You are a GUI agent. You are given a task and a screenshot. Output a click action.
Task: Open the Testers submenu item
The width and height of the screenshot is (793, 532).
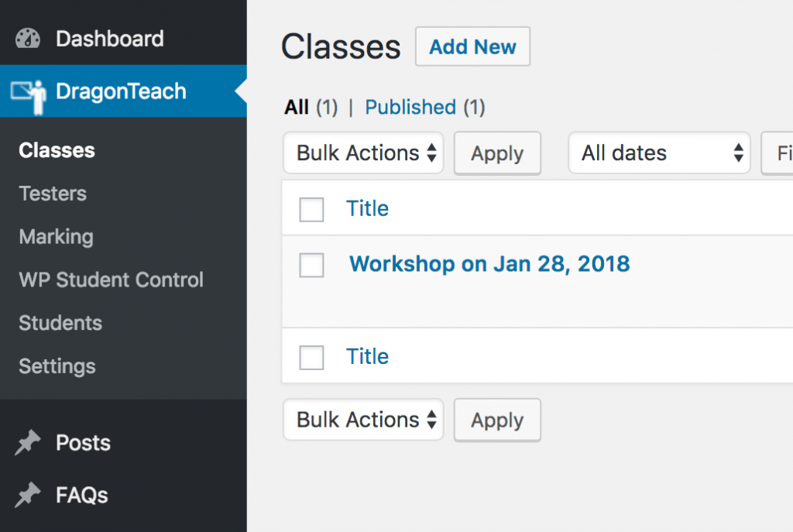click(53, 194)
